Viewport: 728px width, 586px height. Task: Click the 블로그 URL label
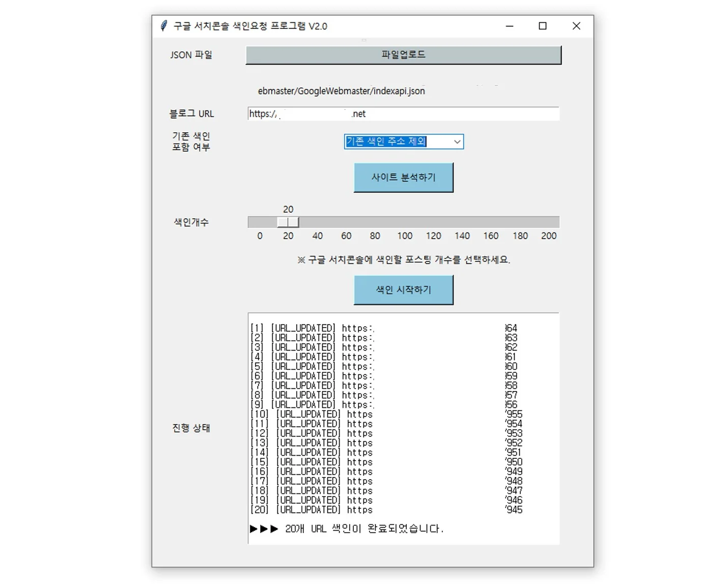(x=191, y=114)
